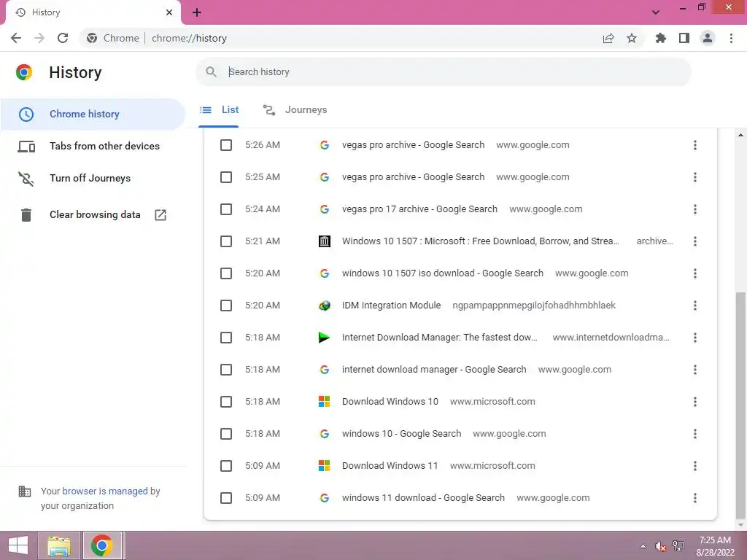Check the windows 11 download Google Search entry
Viewport: 747px width, 560px height.
[226, 498]
